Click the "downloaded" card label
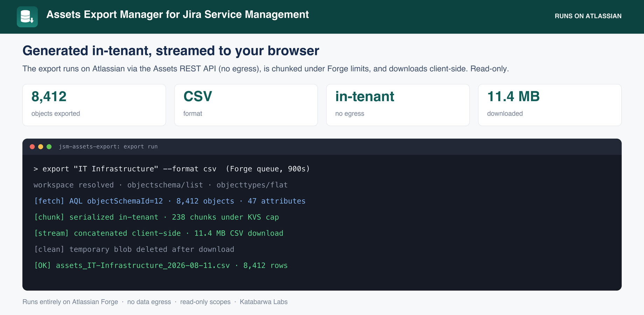The height and width of the screenshot is (315, 644). coord(505,113)
